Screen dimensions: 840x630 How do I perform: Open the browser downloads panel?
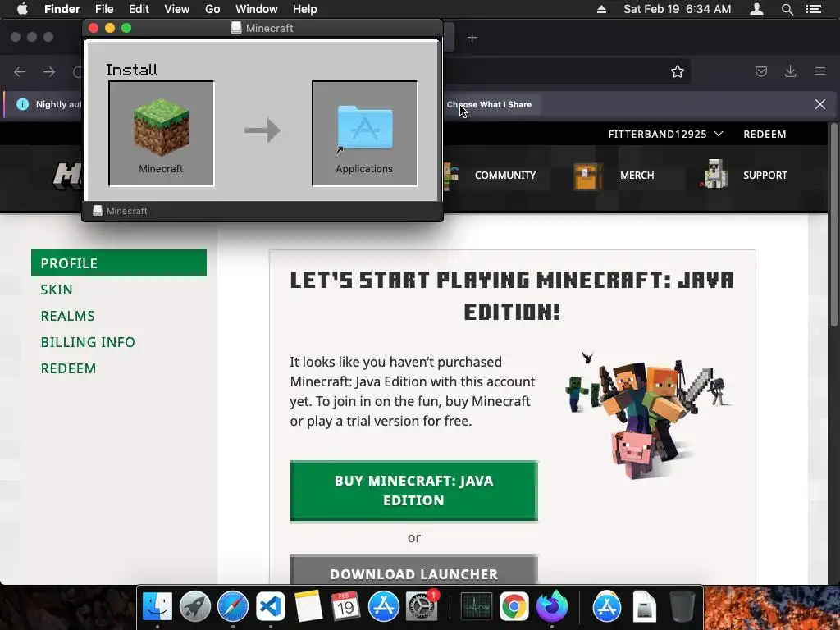[790, 71]
